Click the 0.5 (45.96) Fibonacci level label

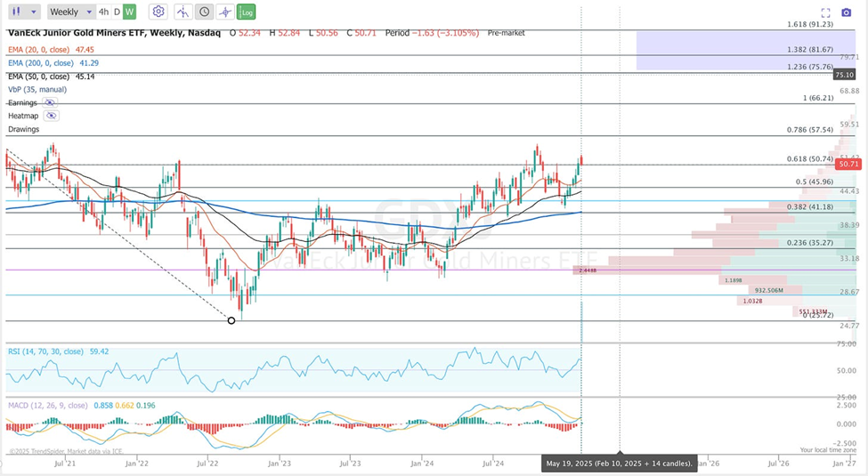point(815,182)
